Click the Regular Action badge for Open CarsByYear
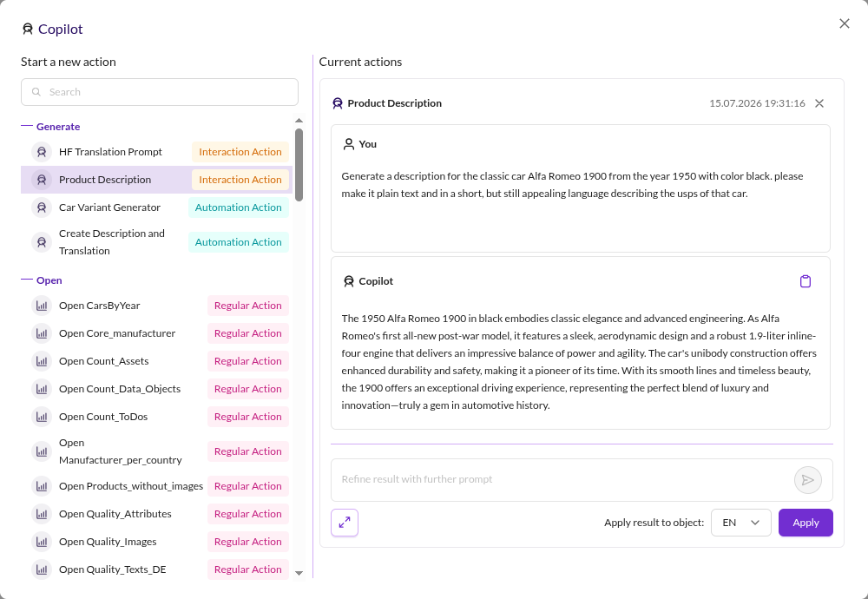 (x=248, y=306)
